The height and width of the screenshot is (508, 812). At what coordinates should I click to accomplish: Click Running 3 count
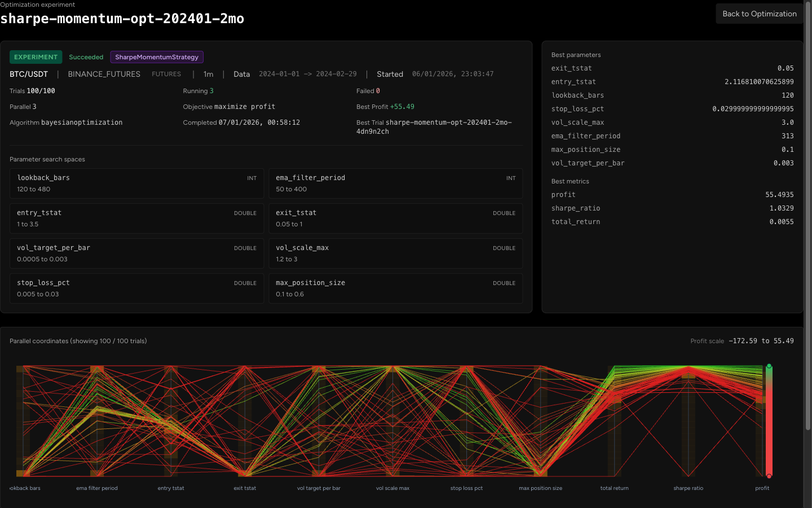[x=211, y=91]
